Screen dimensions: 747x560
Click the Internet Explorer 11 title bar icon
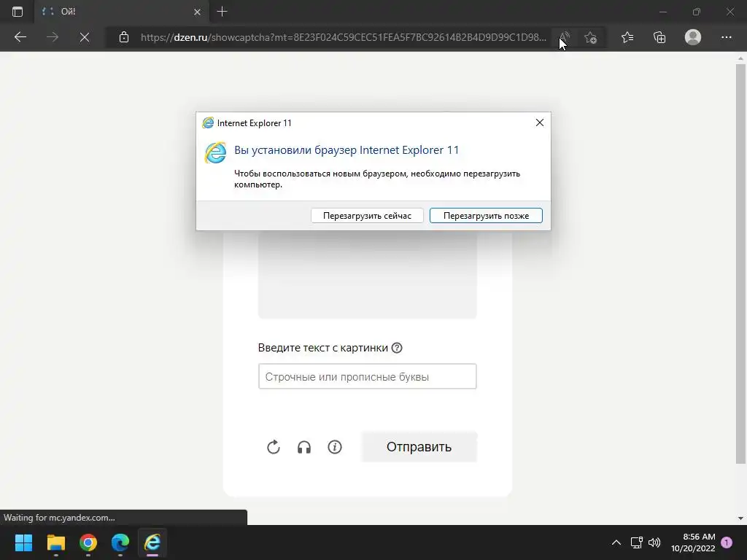pos(208,122)
